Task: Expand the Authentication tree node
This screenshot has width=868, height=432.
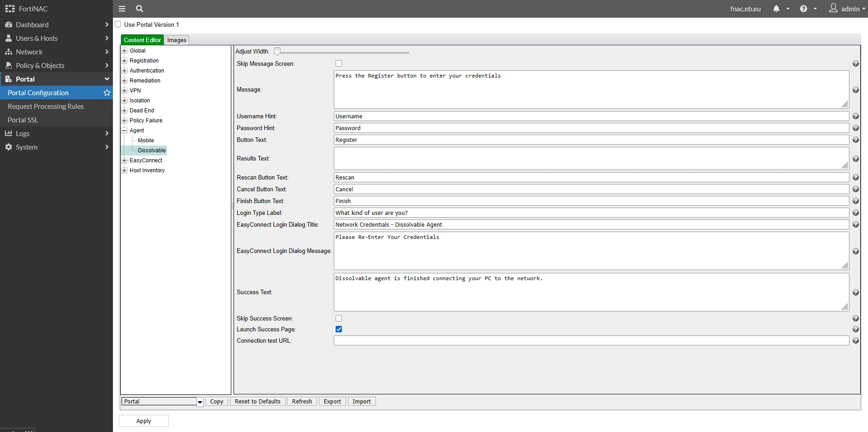Action: (124, 71)
